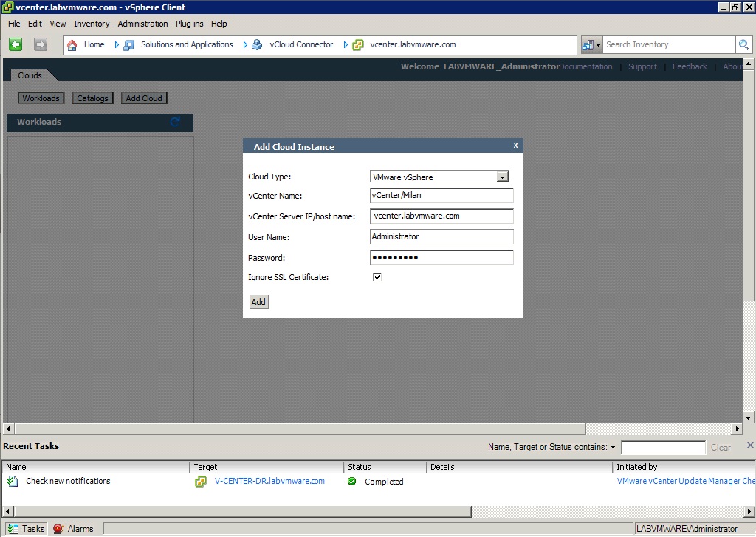The height and width of the screenshot is (537, 756).
Task: Click the Catalogs button
Action: tap(92, 98)
